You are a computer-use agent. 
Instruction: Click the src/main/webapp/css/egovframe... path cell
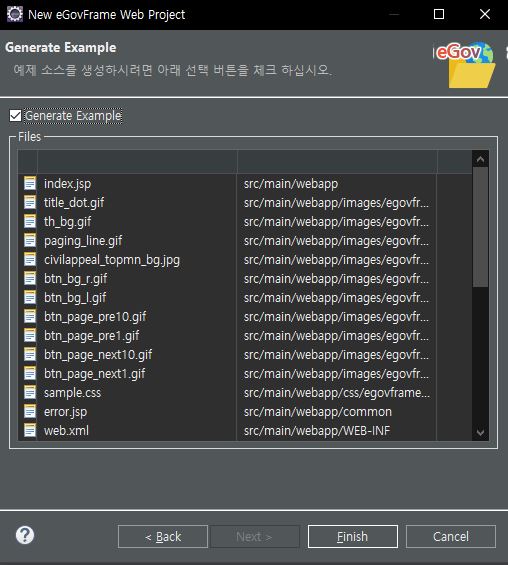[337, 392]
